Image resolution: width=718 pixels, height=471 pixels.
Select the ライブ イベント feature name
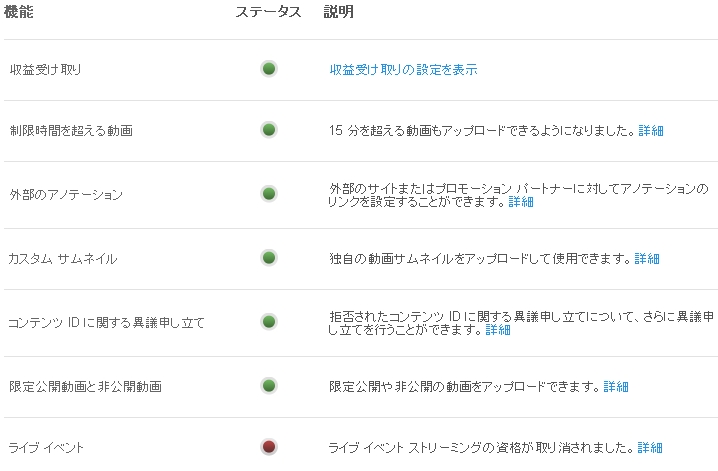point(47,448)
